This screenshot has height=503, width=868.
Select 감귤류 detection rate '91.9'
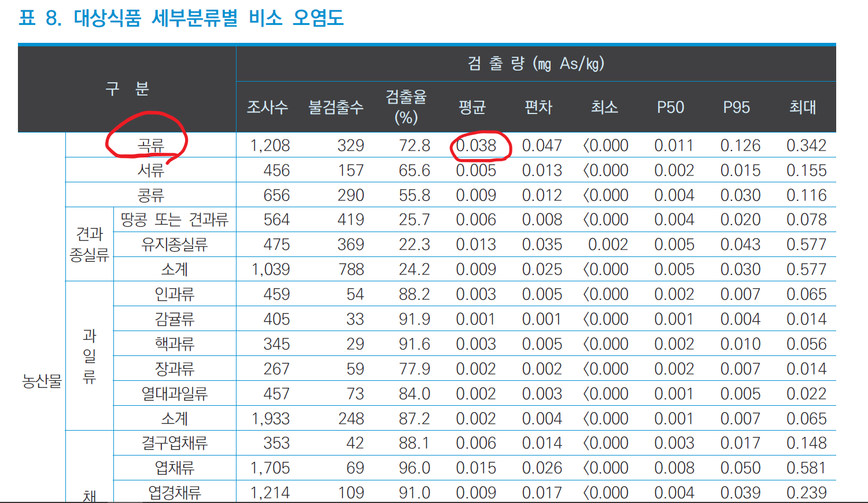415,320
